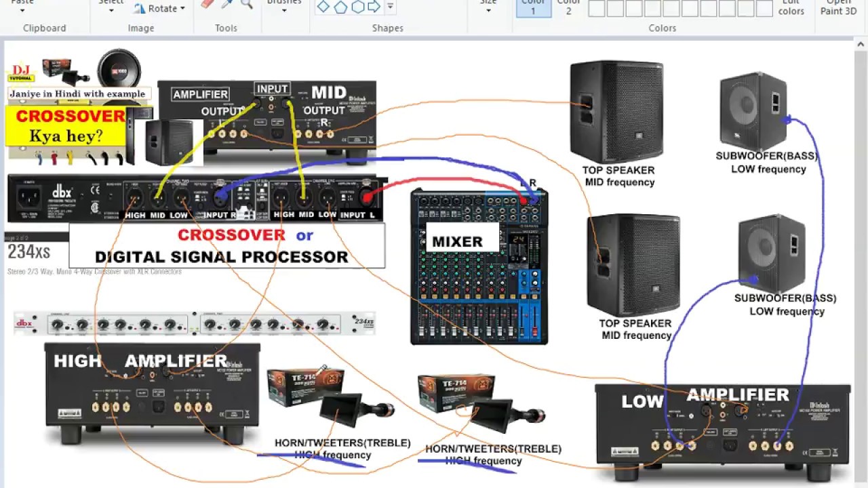Activate the Color 1 button
868x488 pixels.
pos(533,7)
